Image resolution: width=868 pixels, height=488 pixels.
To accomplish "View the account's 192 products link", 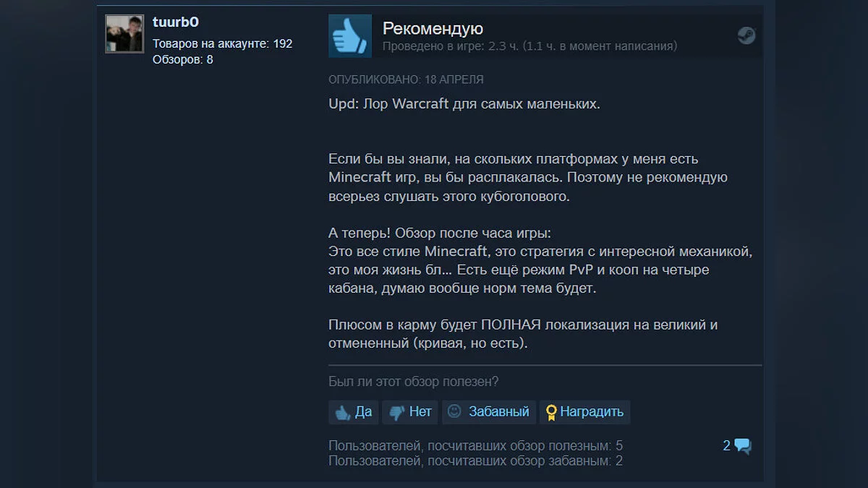I will tap(223, 44).
